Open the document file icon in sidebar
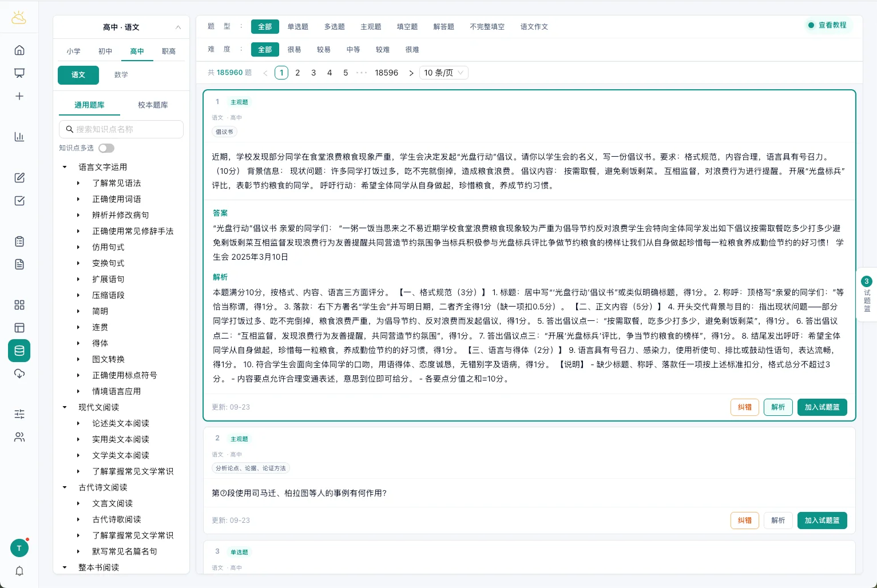Screen dimensions: 877x588 pyautogui.click(x=19, y=264)
